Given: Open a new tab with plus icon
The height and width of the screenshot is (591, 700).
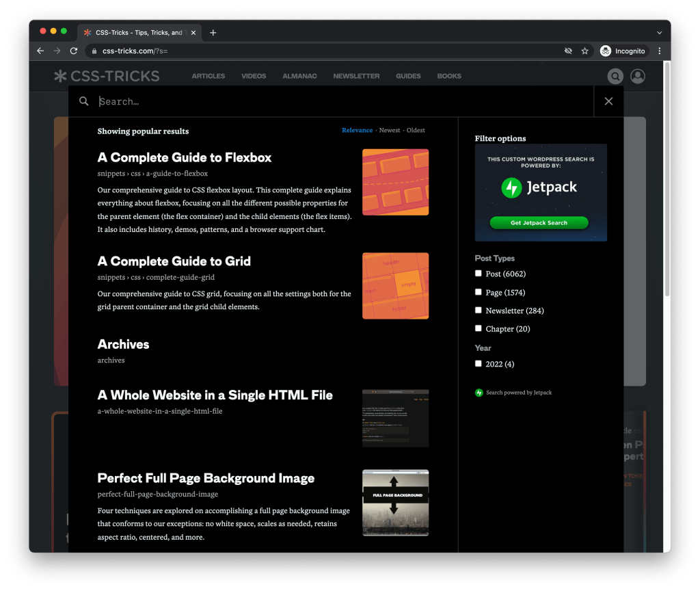Looking at the screenshot, I should pyautogui.click(x=213, y=33).
